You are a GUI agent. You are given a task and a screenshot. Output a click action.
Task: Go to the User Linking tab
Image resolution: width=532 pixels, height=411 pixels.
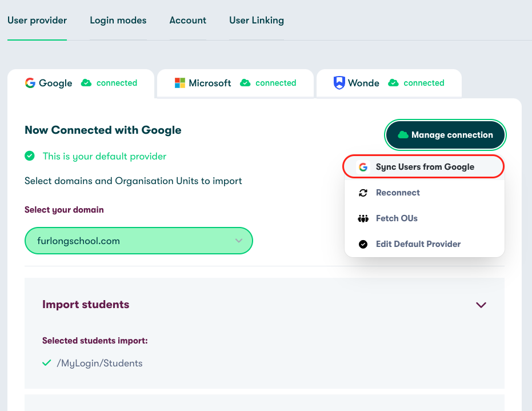pos(257,21)
